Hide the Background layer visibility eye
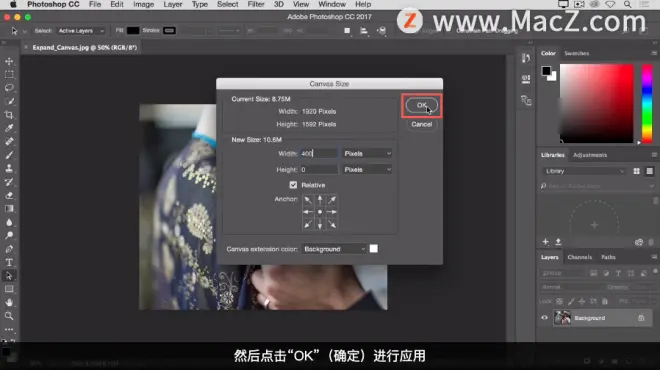Screen dimensions: 660x370 [544, 318]
